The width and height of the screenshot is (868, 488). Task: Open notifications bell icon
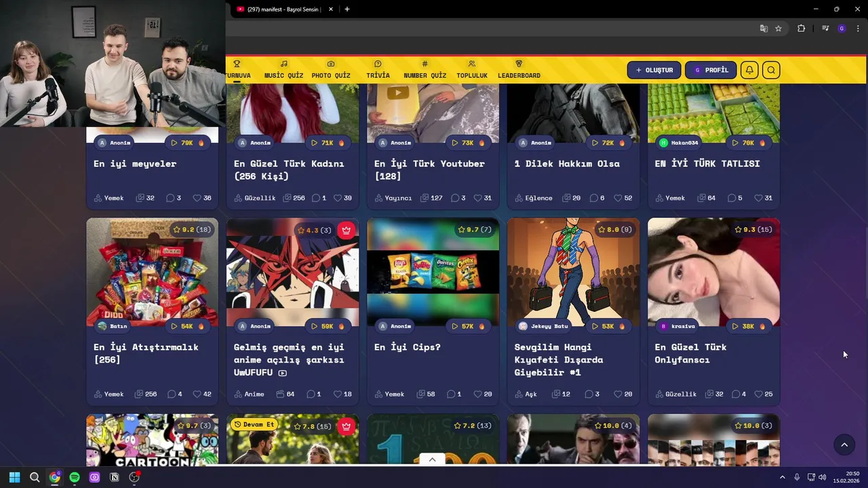749,70
